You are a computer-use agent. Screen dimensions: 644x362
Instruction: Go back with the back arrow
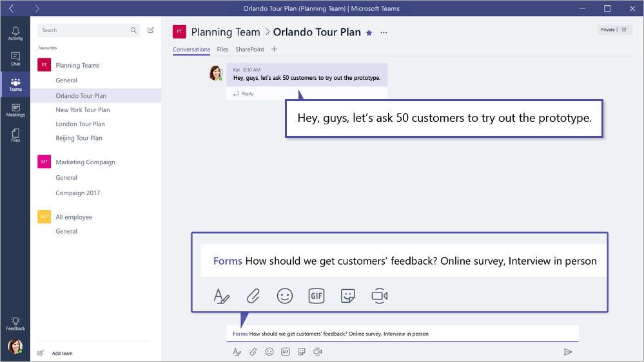pos(12,8)
